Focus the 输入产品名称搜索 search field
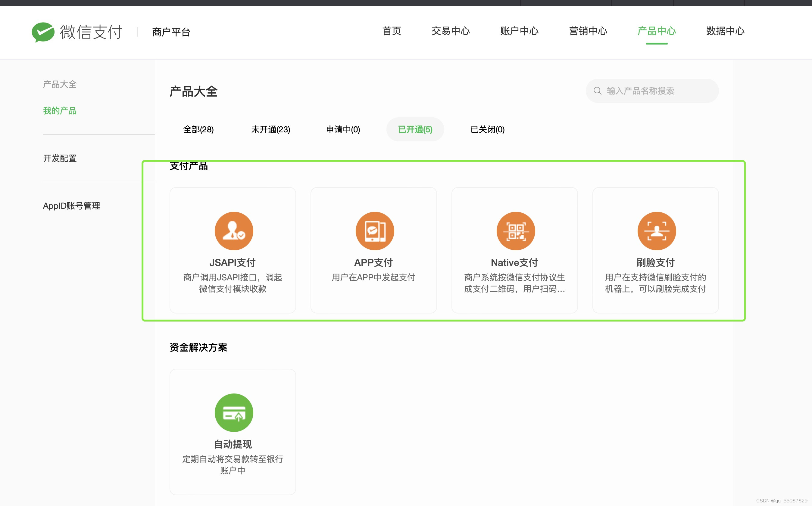Viewport: 812px width, 506px height. tap(657, 91)
